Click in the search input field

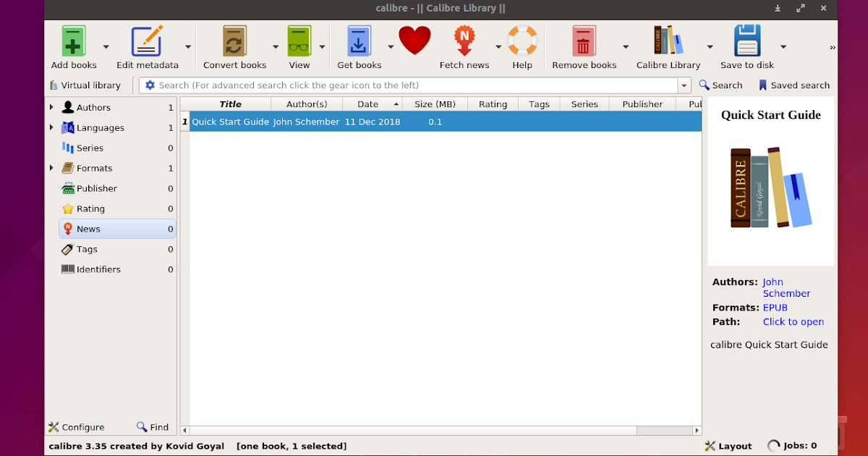[409, 85]
